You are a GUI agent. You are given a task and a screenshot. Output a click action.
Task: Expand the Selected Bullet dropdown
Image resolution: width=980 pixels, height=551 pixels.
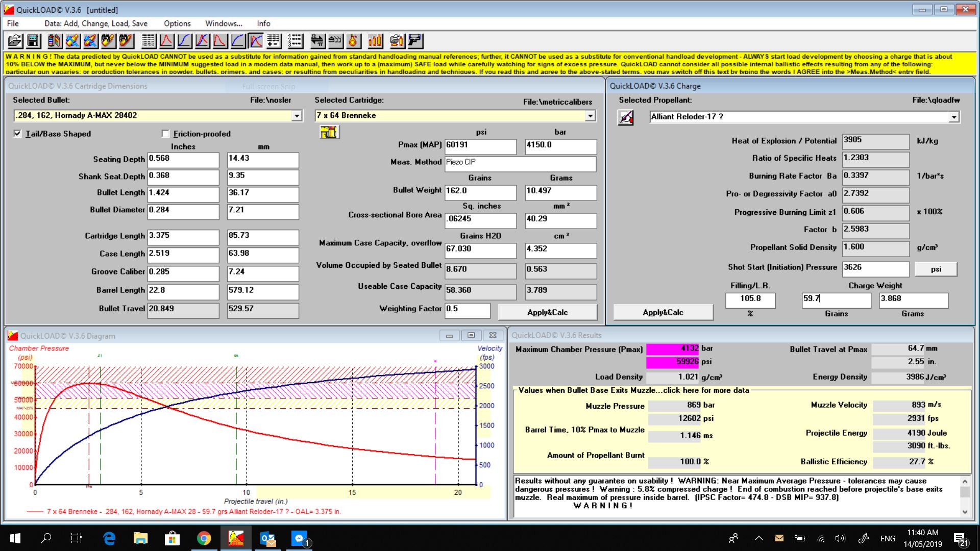click(x=297, y=116)
